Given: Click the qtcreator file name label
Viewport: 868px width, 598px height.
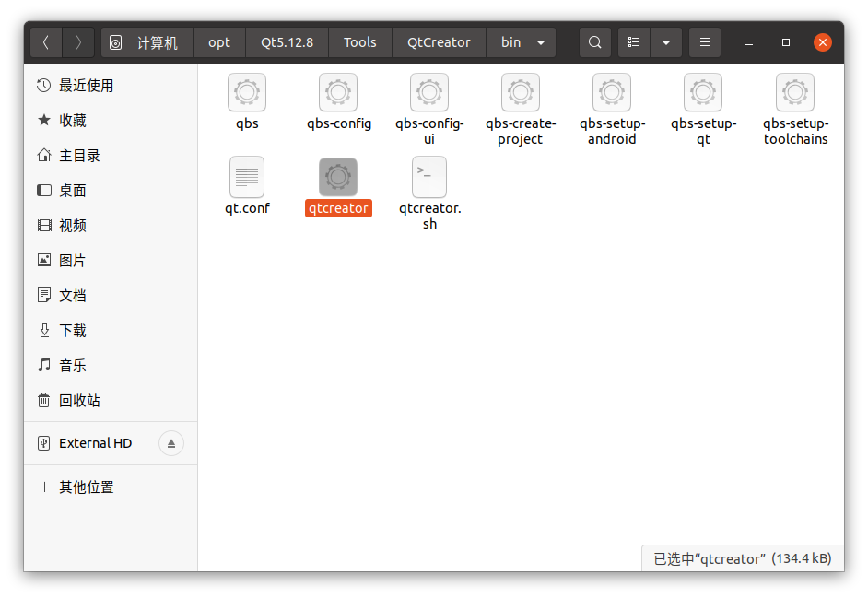Looking at the screenshot, I should coord(338,208).
